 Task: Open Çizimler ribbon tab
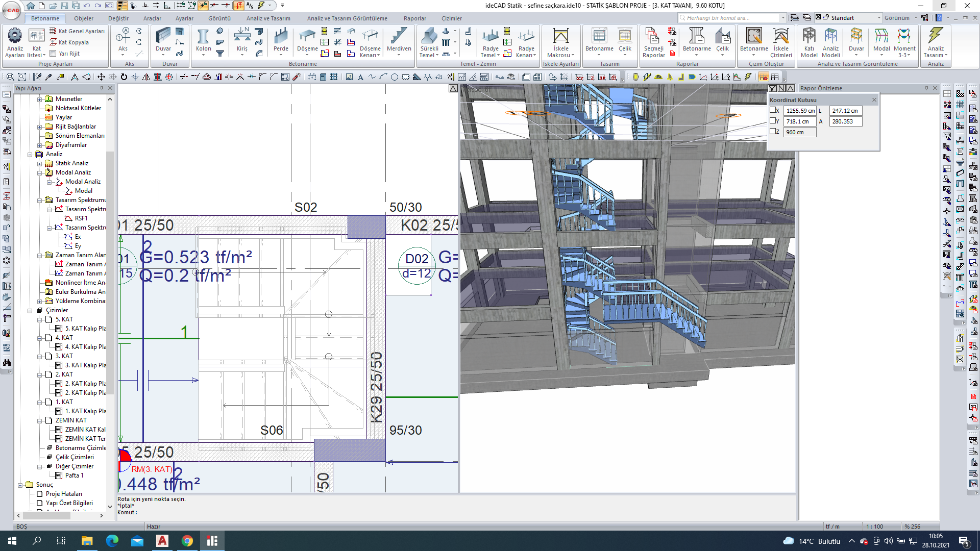(452, 18)
